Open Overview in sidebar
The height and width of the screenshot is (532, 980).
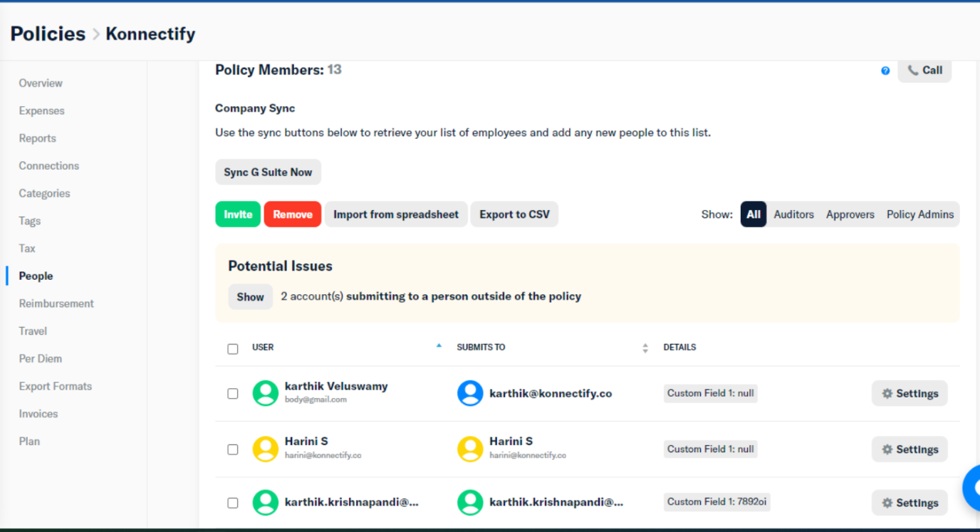pos(41,83)
